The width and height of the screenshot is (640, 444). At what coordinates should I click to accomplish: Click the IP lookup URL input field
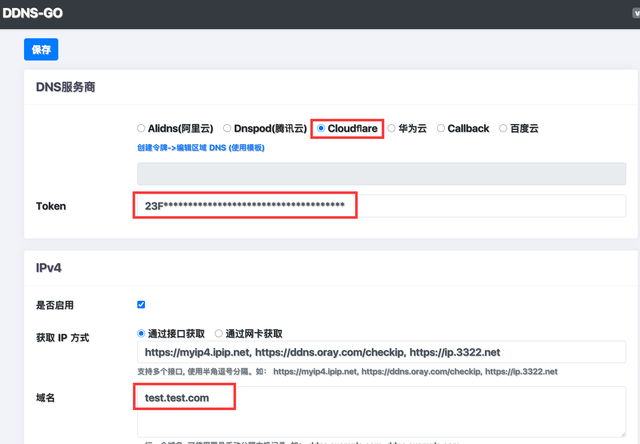point(381,352)
